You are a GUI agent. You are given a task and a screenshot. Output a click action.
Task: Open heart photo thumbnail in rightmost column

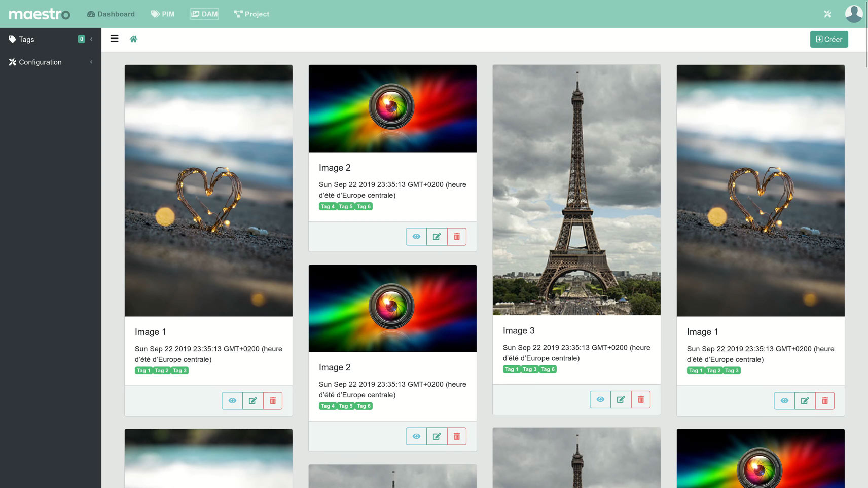point(761,191)
